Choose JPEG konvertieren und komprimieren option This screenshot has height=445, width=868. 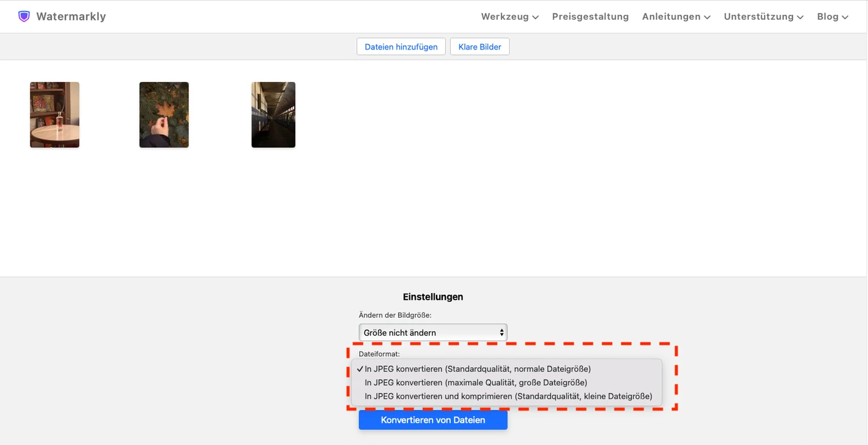[508, 396]
